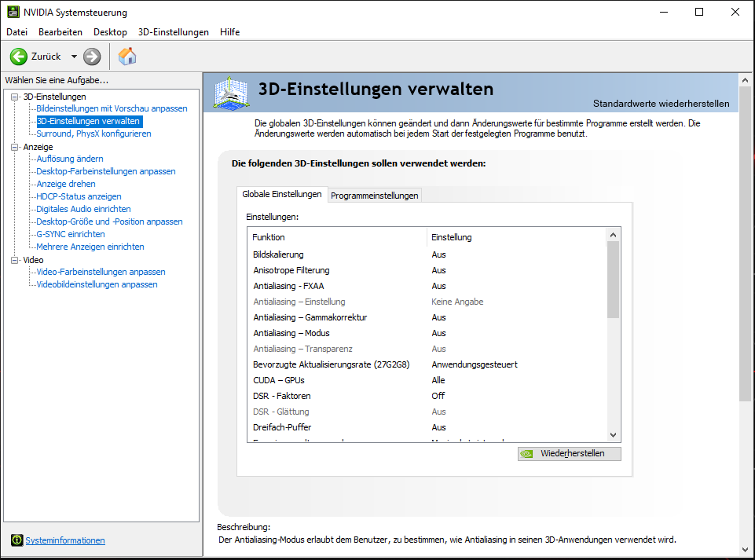This screenshot has width=755, height=560.
Task: Open Mehrere Anzeigen einrichten
Action: pos(90,246)
